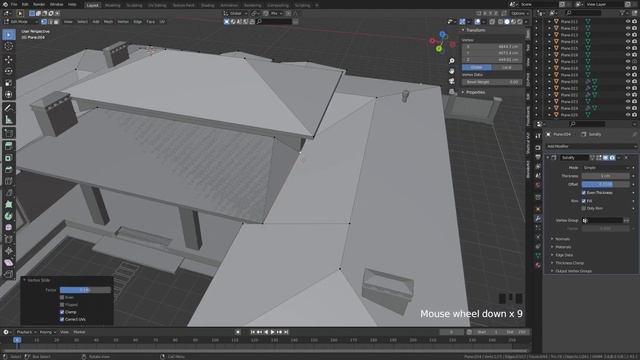Select the Inset Faces tool
This screenshot has width=640, height=360.
pos(9,158)
